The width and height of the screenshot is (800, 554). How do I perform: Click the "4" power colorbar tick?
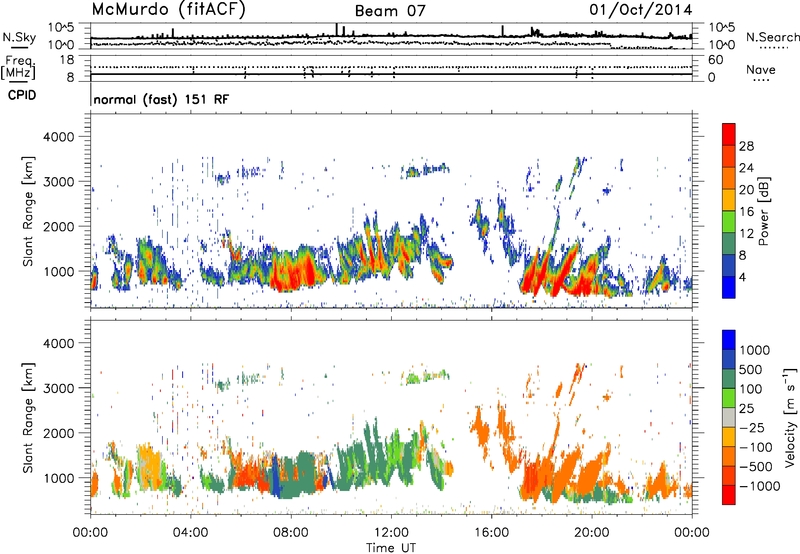pyautogui.click(x=742, y=277)
